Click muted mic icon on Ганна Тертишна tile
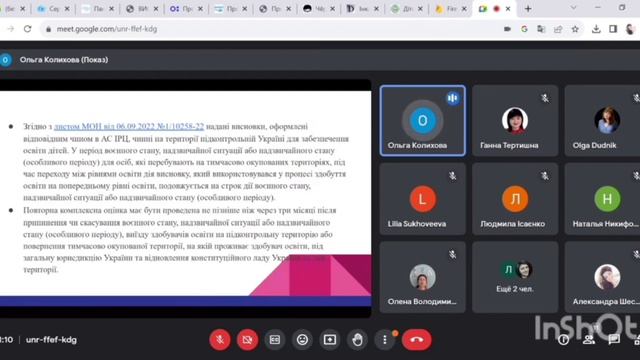 [x=545, y=98]
